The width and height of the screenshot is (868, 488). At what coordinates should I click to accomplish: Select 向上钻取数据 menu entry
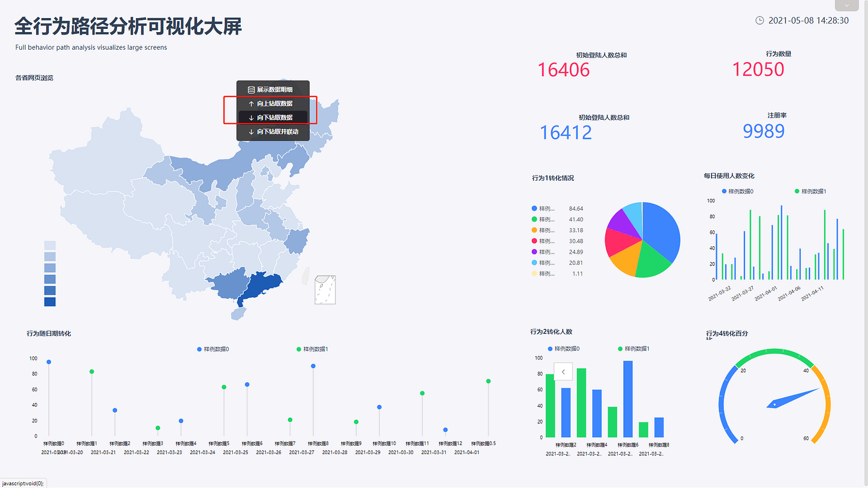pos(273,103)
